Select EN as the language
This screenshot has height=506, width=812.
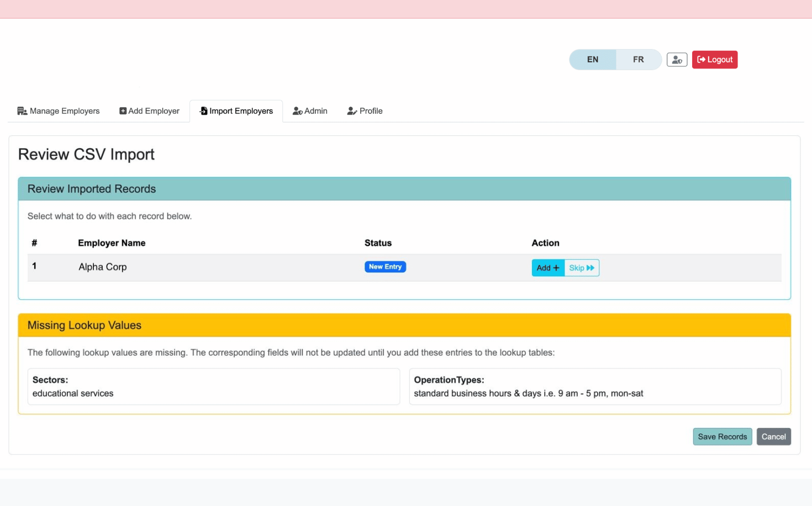pos(593,59)
